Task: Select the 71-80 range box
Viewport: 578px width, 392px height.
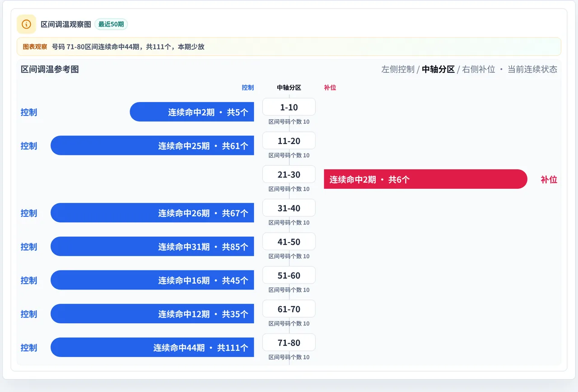Action: [289, 343]
